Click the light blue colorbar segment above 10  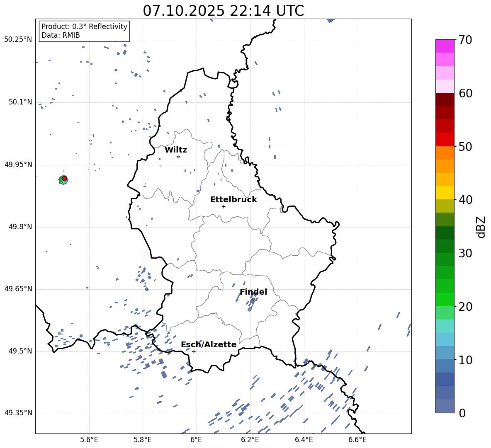445,339
